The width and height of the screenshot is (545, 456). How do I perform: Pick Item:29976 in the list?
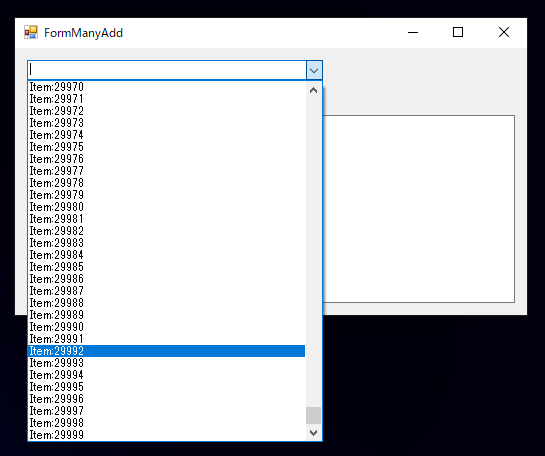(166, 159)
